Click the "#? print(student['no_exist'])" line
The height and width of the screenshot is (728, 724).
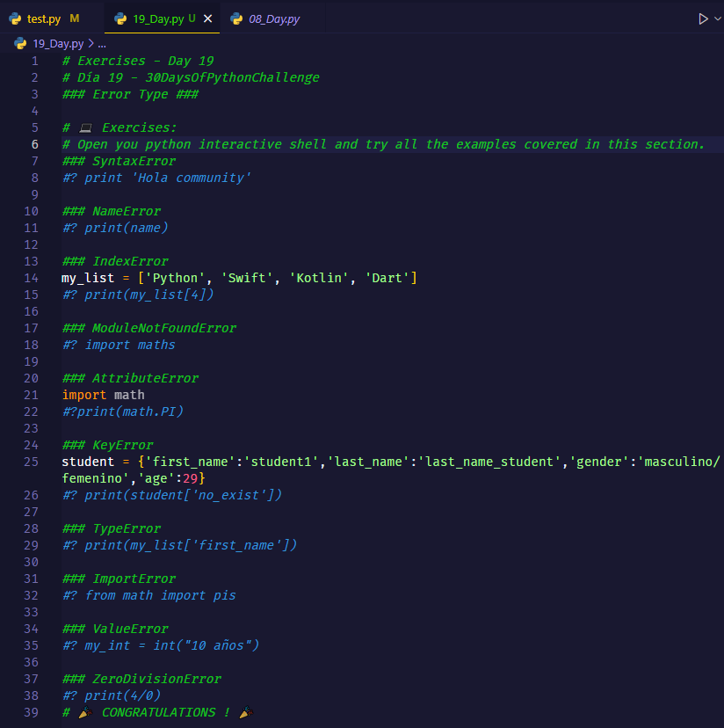pyautogui.click(x=171, y=495)
